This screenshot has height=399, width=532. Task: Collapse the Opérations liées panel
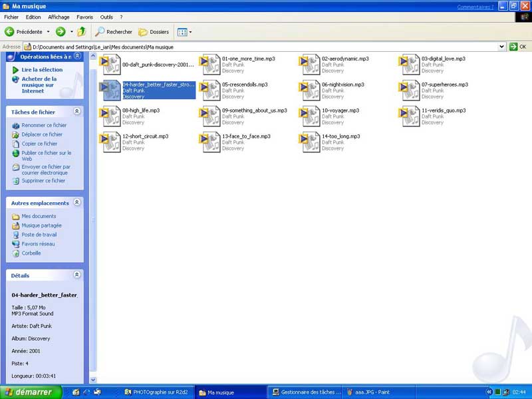[77, 56]
